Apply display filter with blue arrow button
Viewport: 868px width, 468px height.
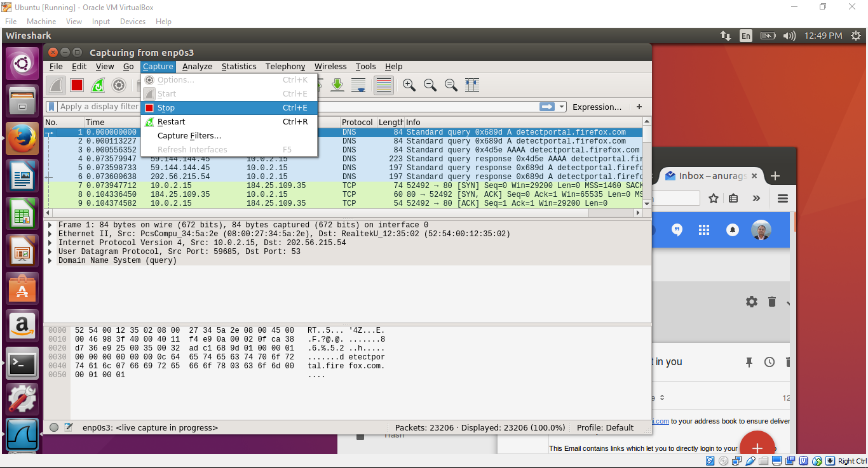(x=546, y=107)
